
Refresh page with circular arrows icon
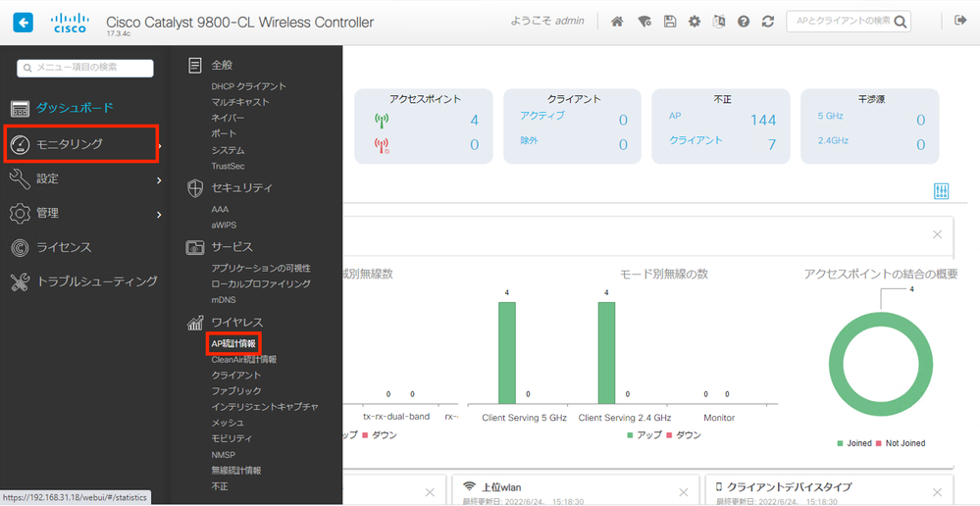pos(768,22)
